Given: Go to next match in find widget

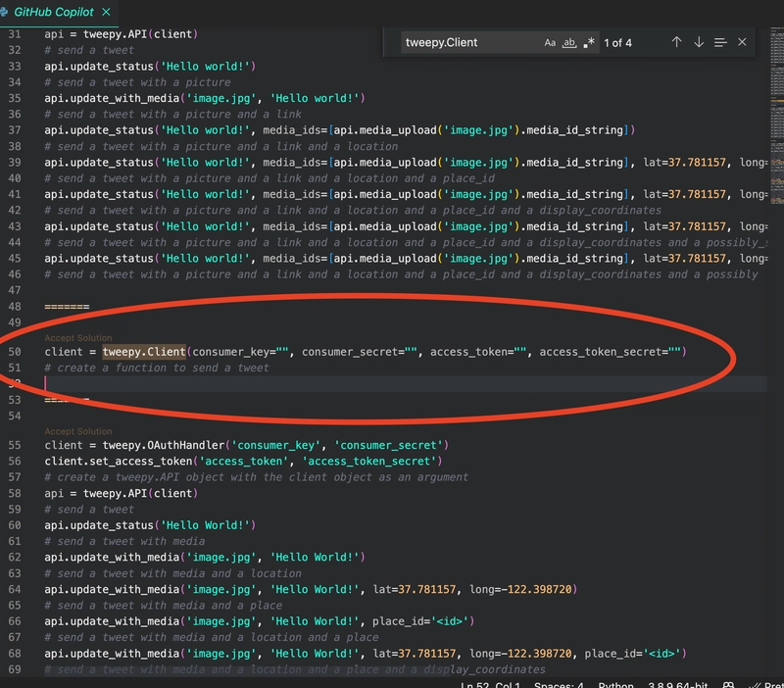Looking at the screenshot, I should click(x=699, y=43).
